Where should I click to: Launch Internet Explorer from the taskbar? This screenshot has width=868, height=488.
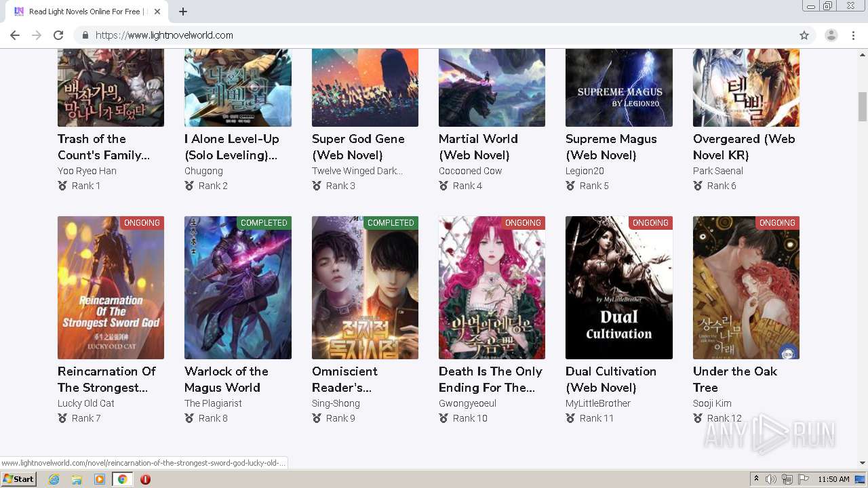(x=54, y=479)
